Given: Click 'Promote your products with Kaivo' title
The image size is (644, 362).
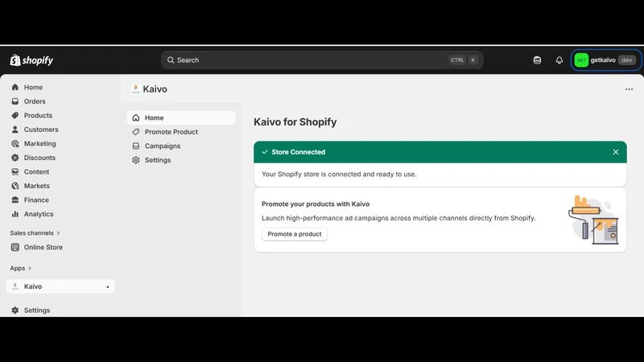Looking at the screenshot, I should [316, 204].
